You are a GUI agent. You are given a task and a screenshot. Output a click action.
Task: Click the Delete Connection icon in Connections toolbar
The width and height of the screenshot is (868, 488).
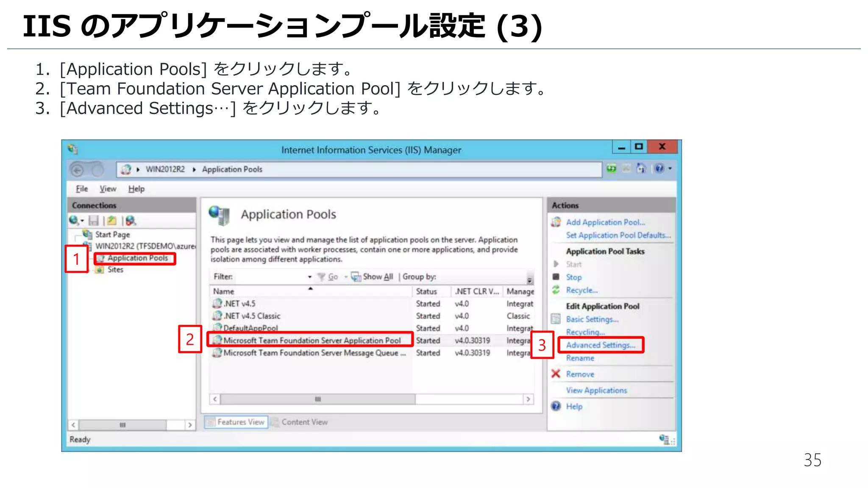[131, 221]
